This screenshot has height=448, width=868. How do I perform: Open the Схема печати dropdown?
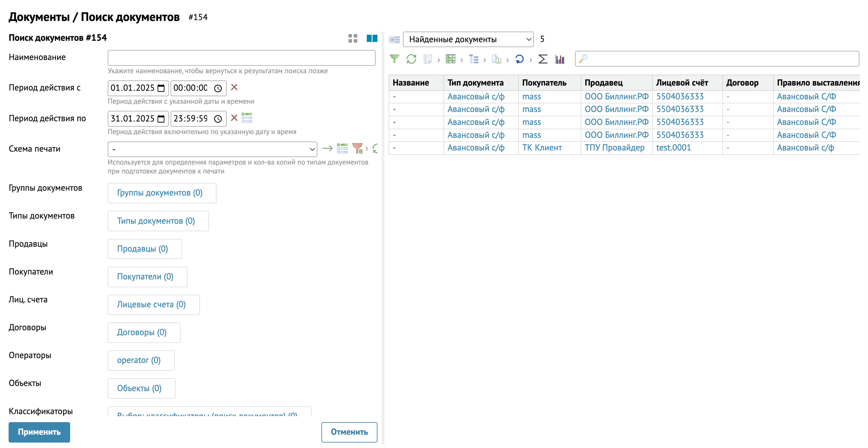coord(212,149)
